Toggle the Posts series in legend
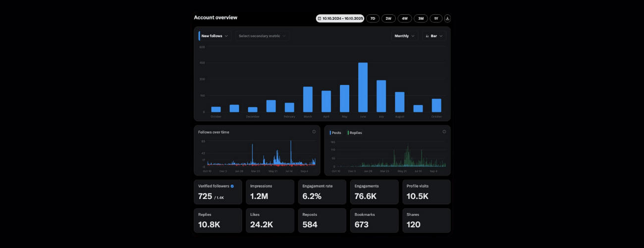Screen dimensions: 644x248 [x=336, y=133]
